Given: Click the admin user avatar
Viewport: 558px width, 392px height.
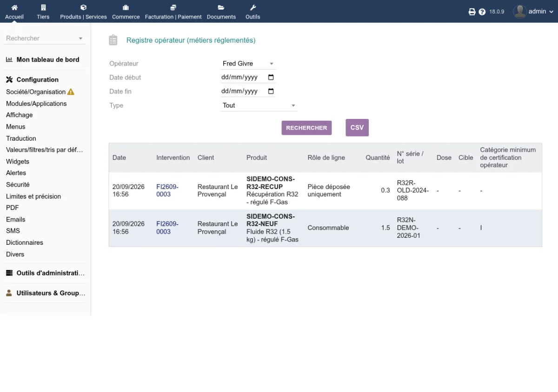Looking at the screenshot, I should [x=519, y=11].
